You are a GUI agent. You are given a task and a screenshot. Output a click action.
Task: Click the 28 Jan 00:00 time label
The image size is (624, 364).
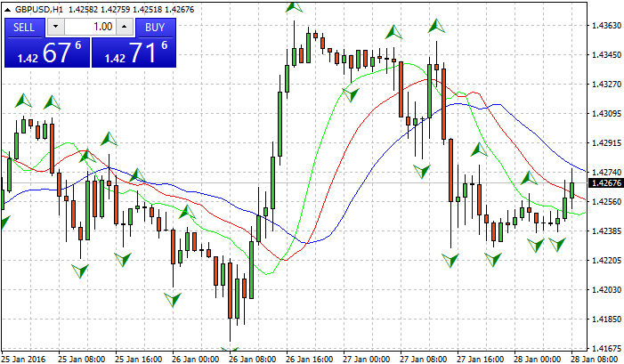click(538, 360)
